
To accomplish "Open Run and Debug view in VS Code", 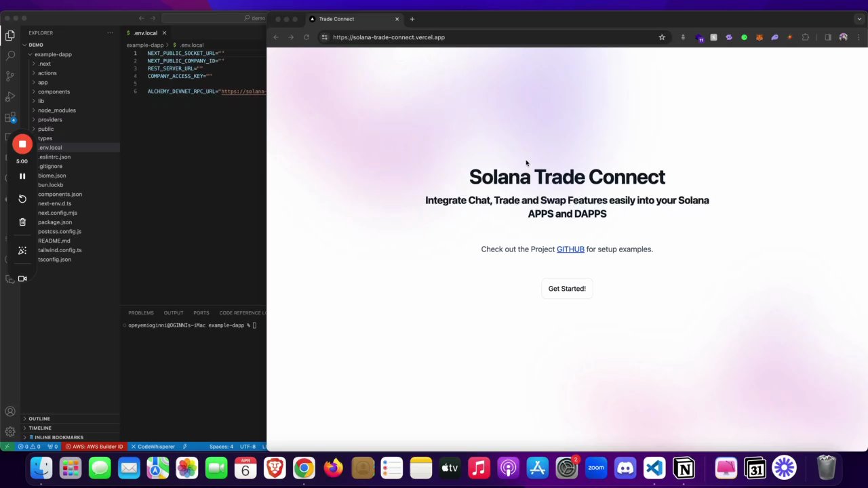I will pyautogui.click(x=10, y=97).
